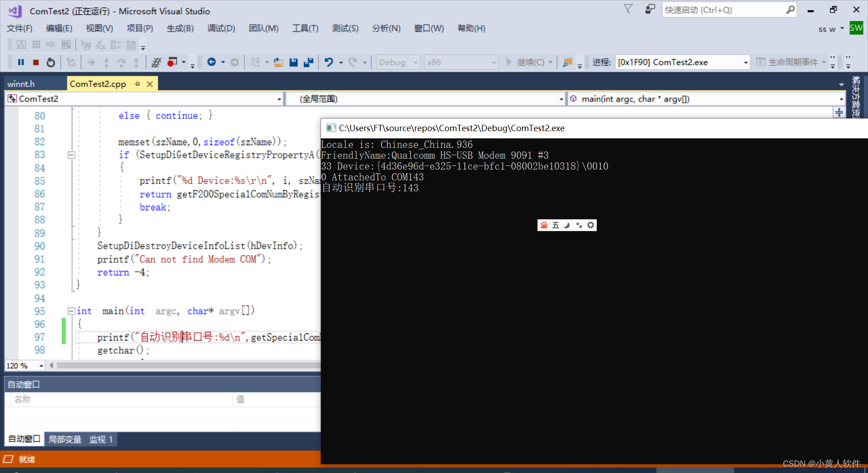Pause debugging with Break All button
Screen dimensions: 868x473
[21, 62]
